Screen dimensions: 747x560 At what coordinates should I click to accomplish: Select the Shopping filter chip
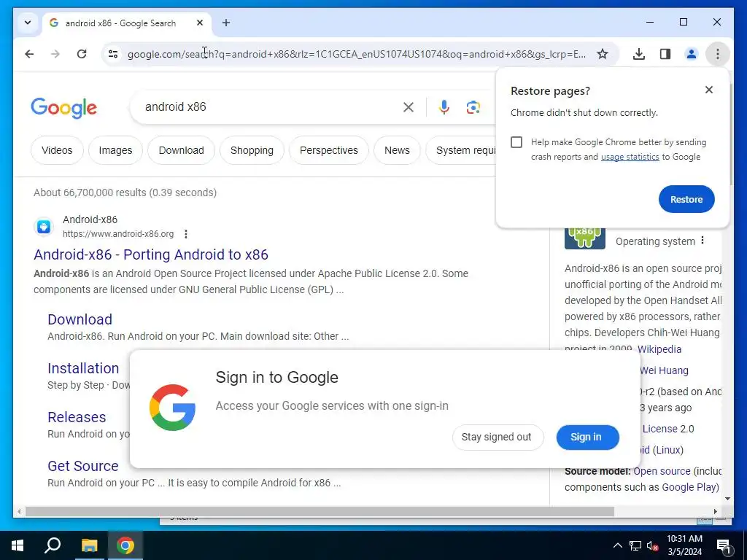pyautogui.click(x=252, y=150)
